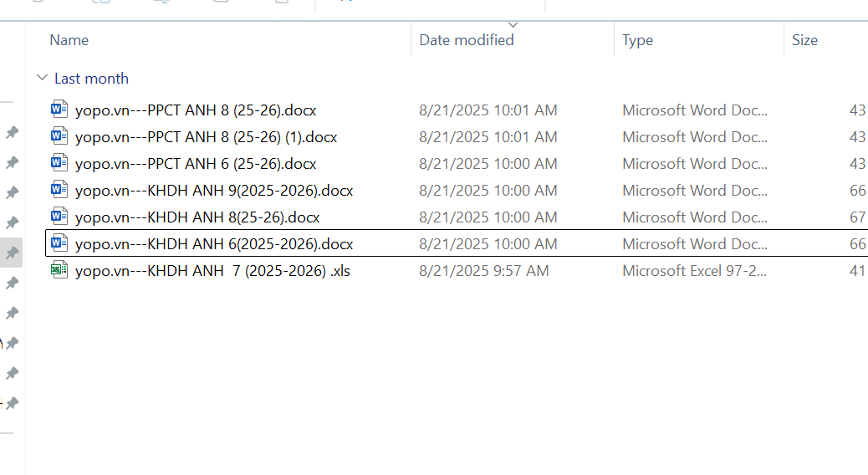Select Word icon beside PPCT ANH 8 (25-26) (1).docx

pyautogui.click(x=59, y=136)
